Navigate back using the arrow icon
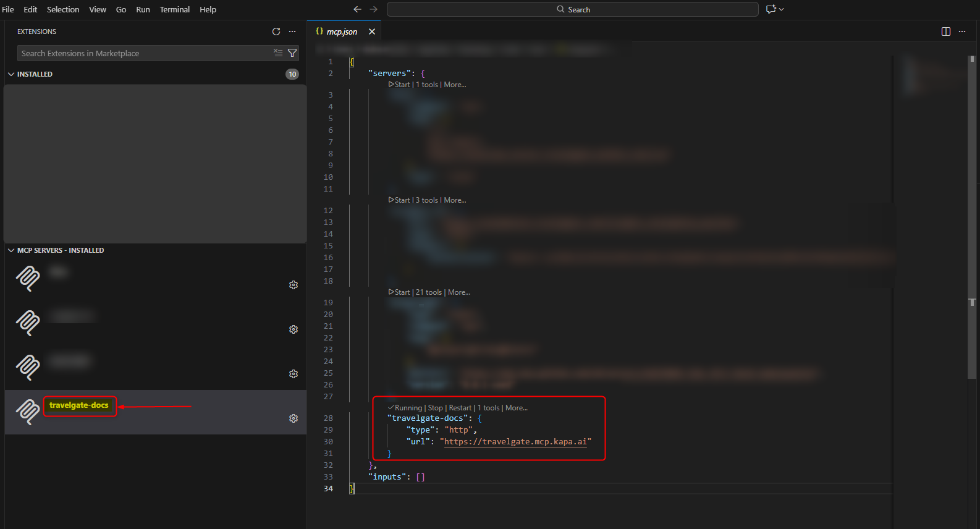Viewport: 980px width, 529px height. [357, 9]
